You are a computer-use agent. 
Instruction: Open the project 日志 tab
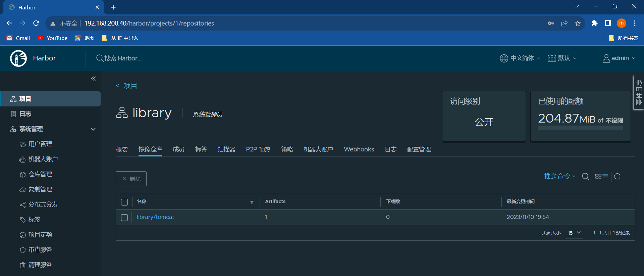pos(390,149)
